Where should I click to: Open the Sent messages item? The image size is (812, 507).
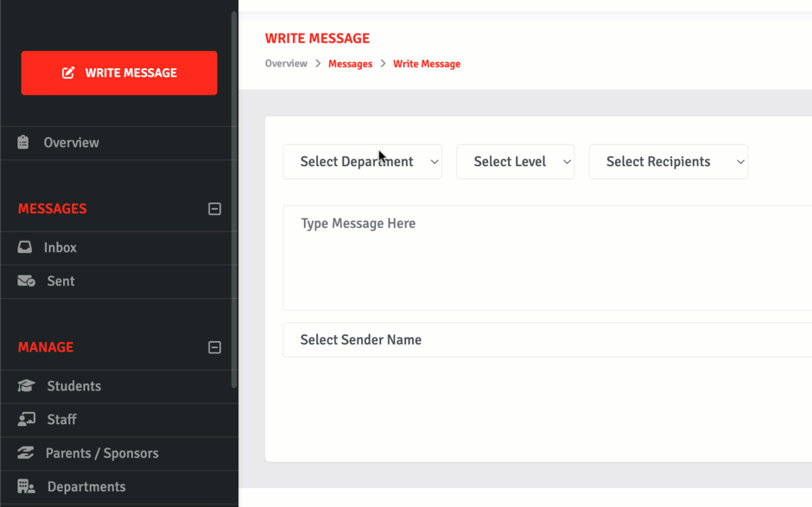[x=119, y=282]
